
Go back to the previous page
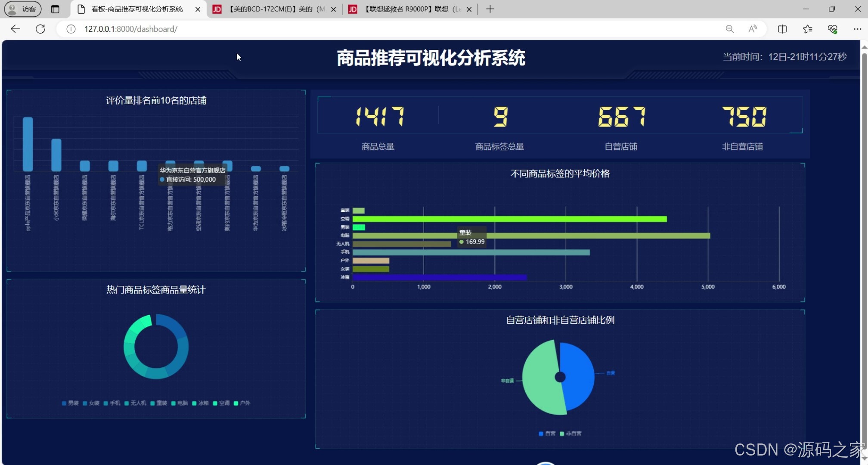coord(15,29)
